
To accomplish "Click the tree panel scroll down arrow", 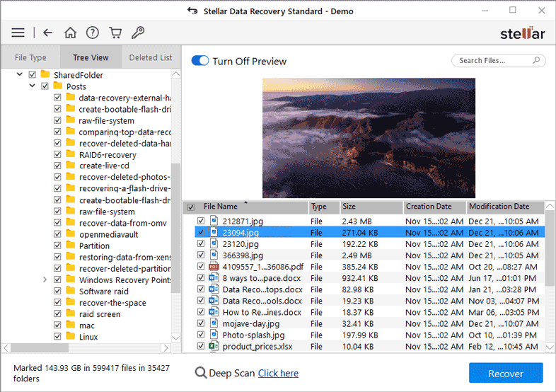I will (x=176, y=338).
